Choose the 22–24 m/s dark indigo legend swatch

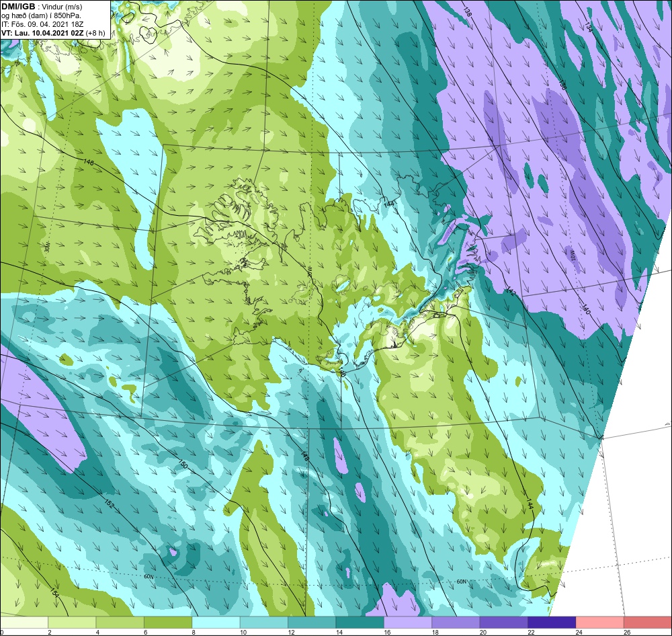[x=552, y=622]
